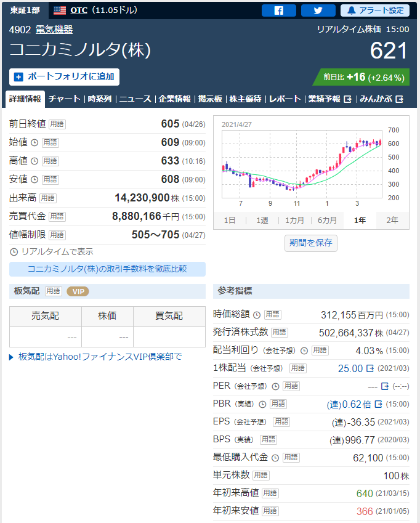Click 用語 glossary beside 前日終値
Screen dimensions: 420x523
(x=57, y=124)
